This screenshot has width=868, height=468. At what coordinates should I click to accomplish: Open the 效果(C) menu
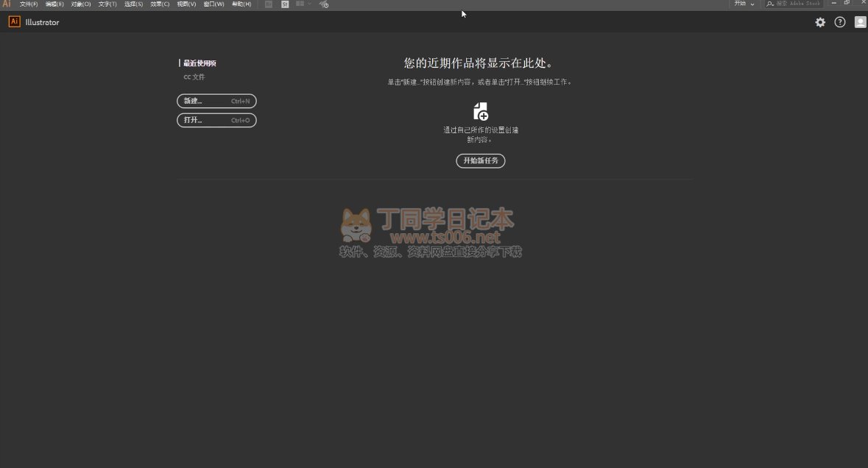(x=160, y=4)
